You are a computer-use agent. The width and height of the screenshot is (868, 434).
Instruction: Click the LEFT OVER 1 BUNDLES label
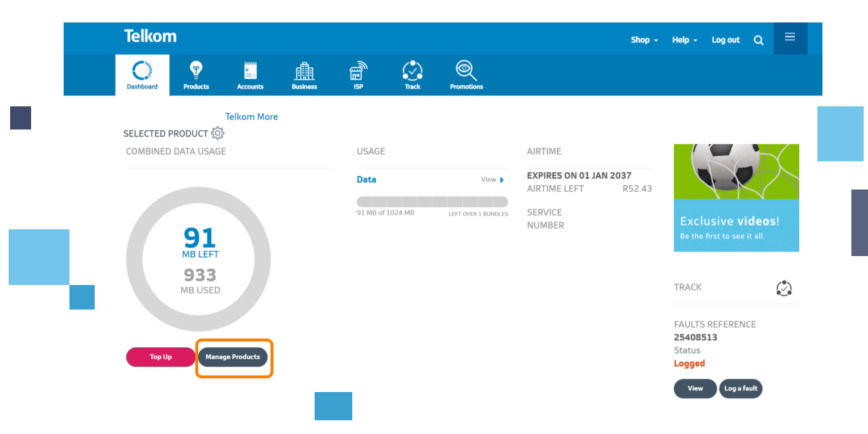tap(478, 214)
